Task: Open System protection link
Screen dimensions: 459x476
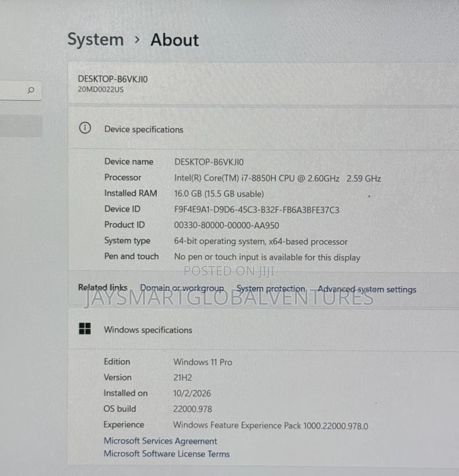Action: click(271, 289)
